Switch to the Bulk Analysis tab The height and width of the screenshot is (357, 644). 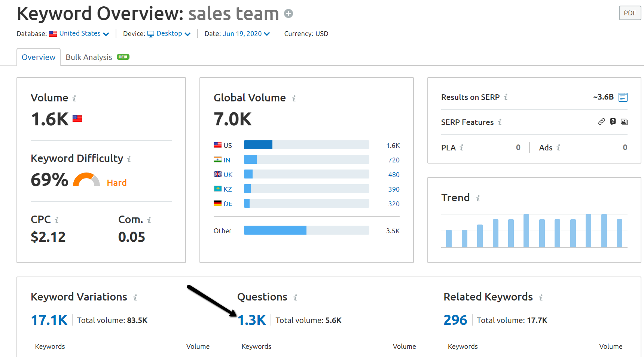(89, 57)
